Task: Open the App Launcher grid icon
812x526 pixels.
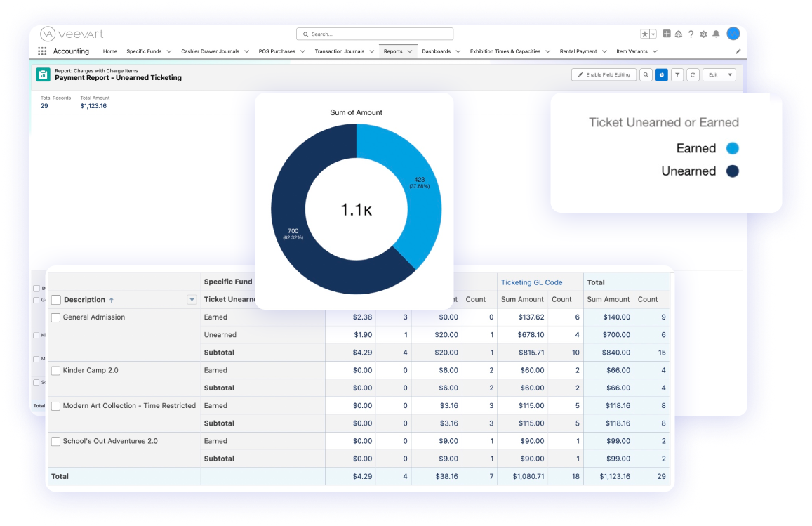Action: 42,51
